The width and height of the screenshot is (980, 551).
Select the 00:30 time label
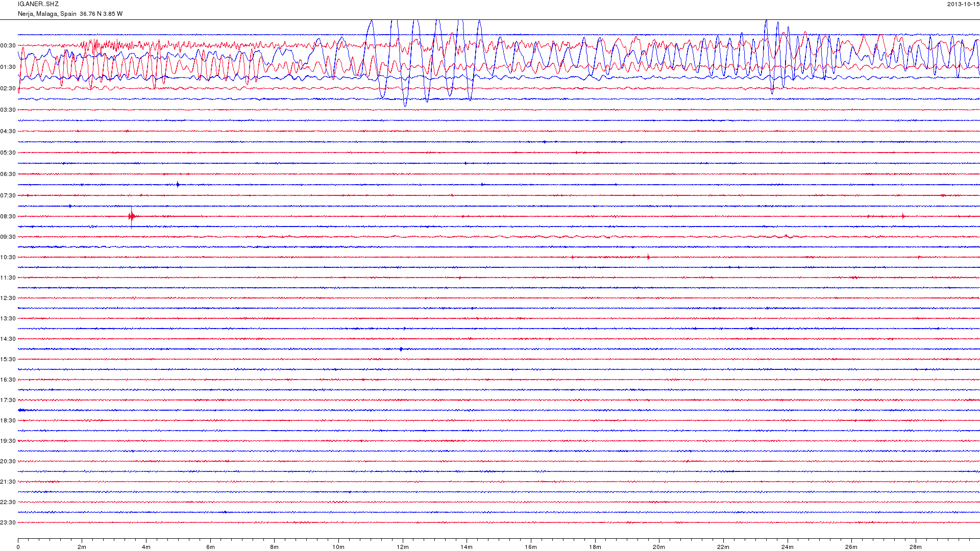tap(8, 45)
